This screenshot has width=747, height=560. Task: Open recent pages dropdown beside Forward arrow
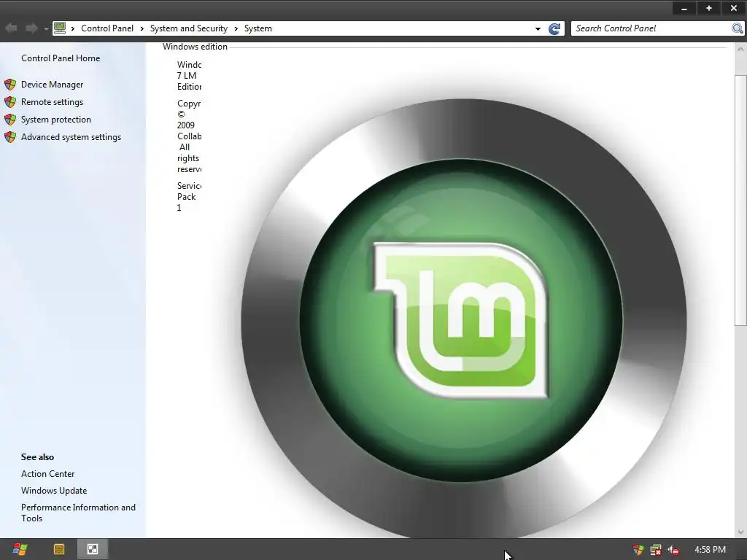pyautogui.click(x=46, y=28)
